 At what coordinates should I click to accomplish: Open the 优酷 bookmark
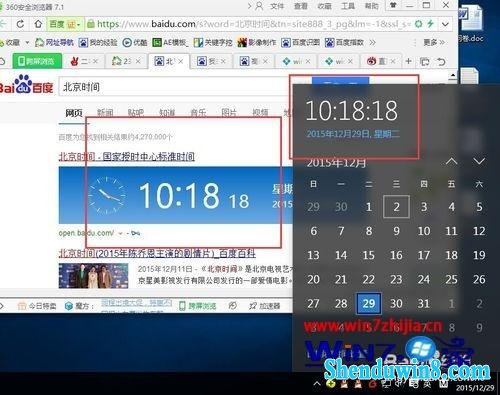135,42
